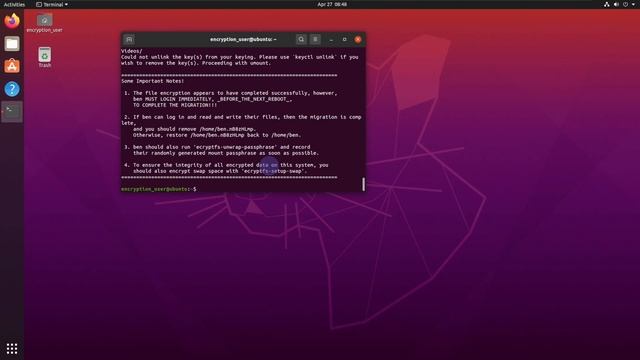Click the terminal prompt line
The height and width of the screenshot is (360, 640).
(158, 189)
